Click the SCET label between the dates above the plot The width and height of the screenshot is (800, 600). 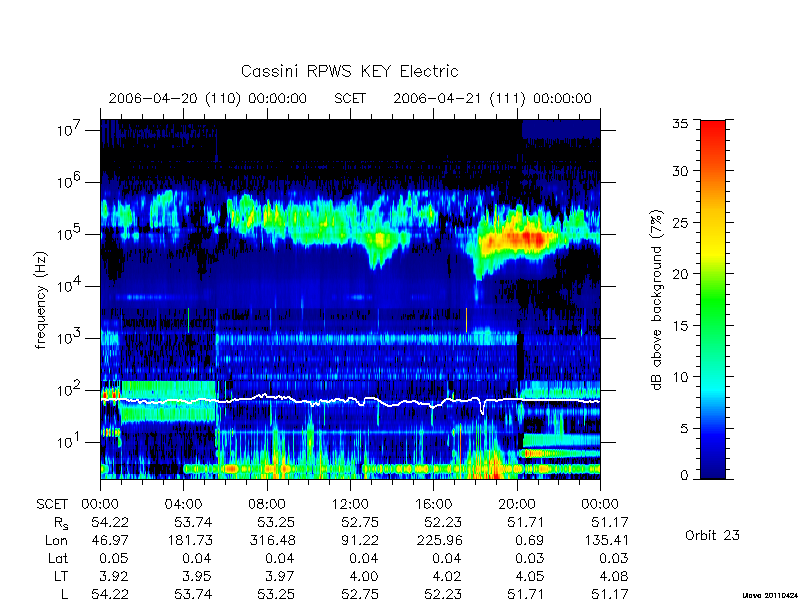pyautogui.click(x=350, y=98)
